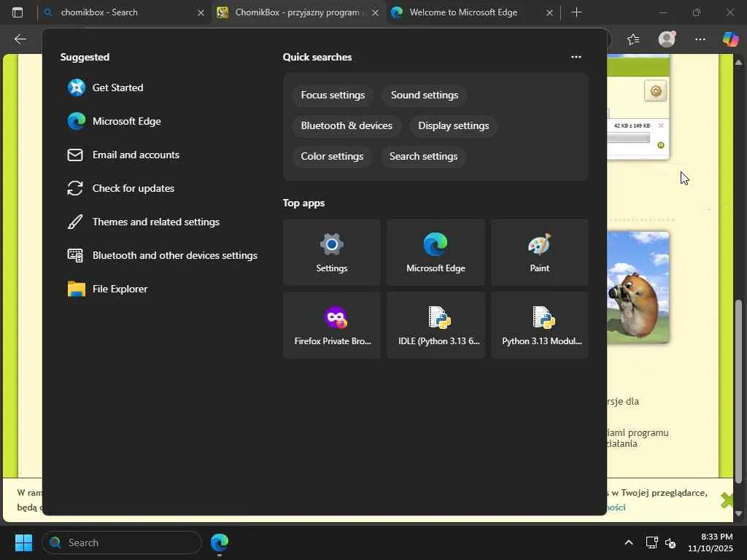The image size is (747, 560).
Task: Open the Copilot icon in Edge toolbar
Action: pos(730,39)
